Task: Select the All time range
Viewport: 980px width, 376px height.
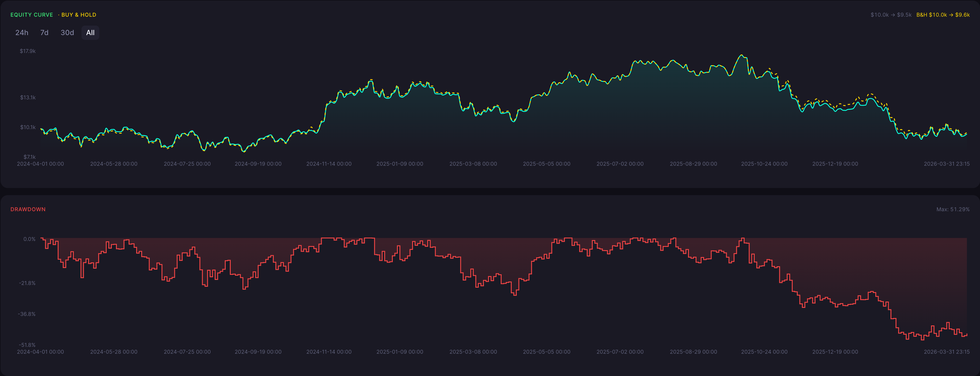Action: click(x=90, y=33)
